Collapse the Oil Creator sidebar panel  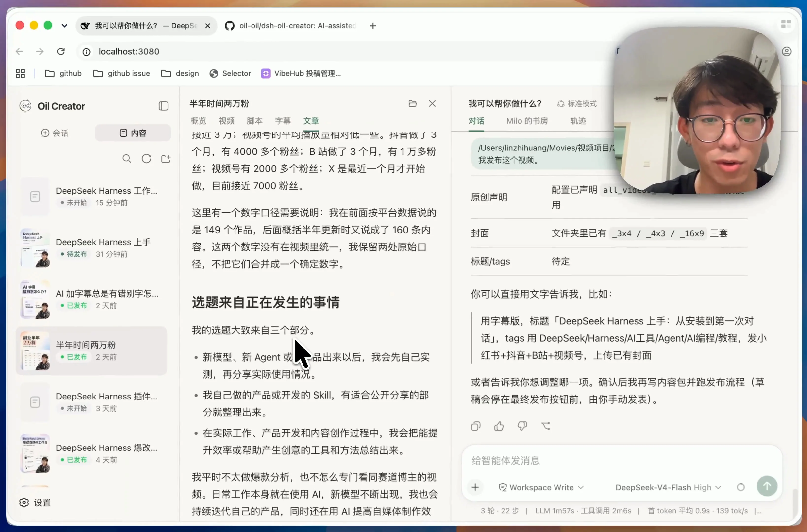(x=164, y=106)
